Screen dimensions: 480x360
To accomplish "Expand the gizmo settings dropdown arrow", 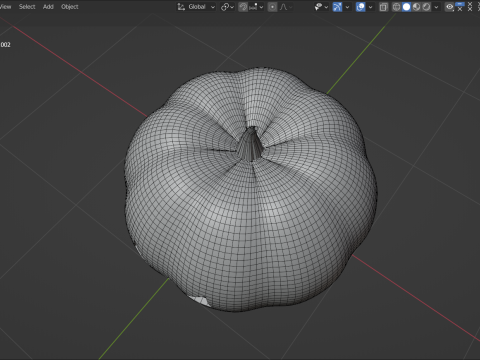I will [x=347, y=7].
